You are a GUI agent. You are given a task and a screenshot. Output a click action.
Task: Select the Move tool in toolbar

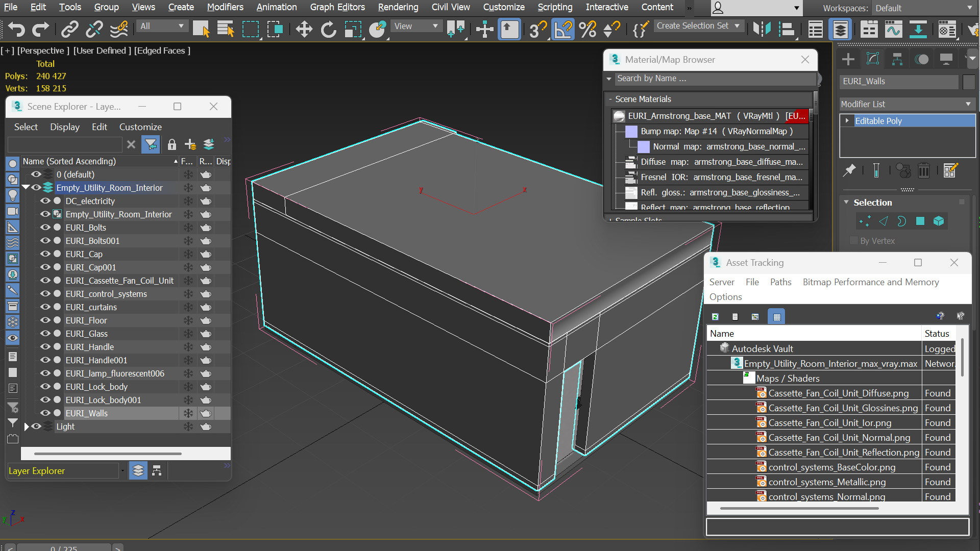(x=304, y=30)
